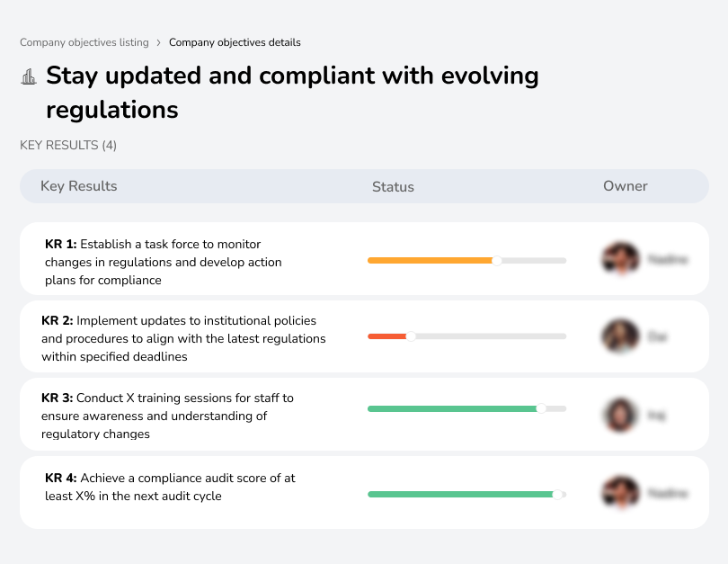Click the green KR 3 progress slider handle

pyautogui.click(x=541, y=408)
